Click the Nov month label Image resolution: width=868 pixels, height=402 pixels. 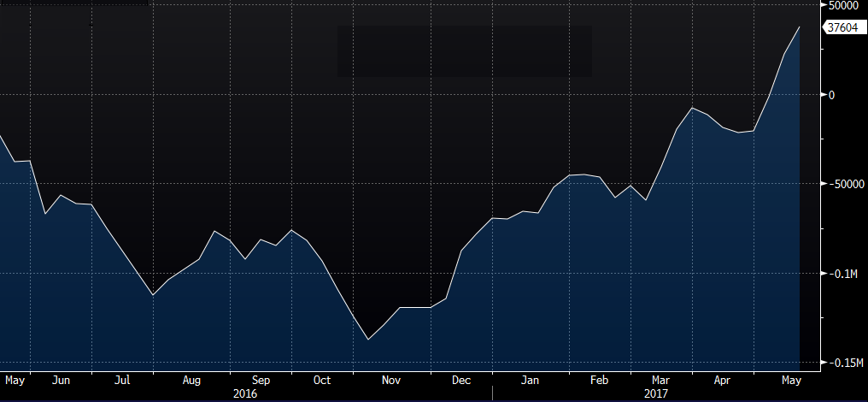click(391, 381)
